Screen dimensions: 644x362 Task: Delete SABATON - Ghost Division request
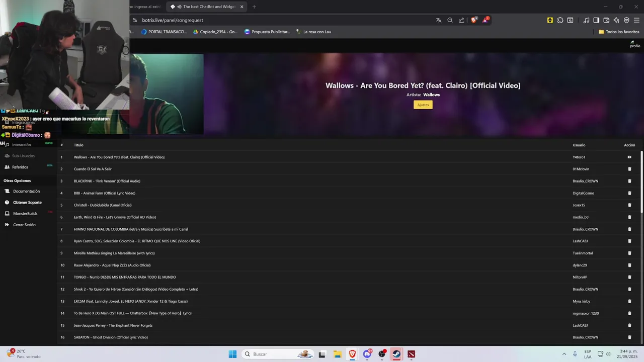click(629, 337)
